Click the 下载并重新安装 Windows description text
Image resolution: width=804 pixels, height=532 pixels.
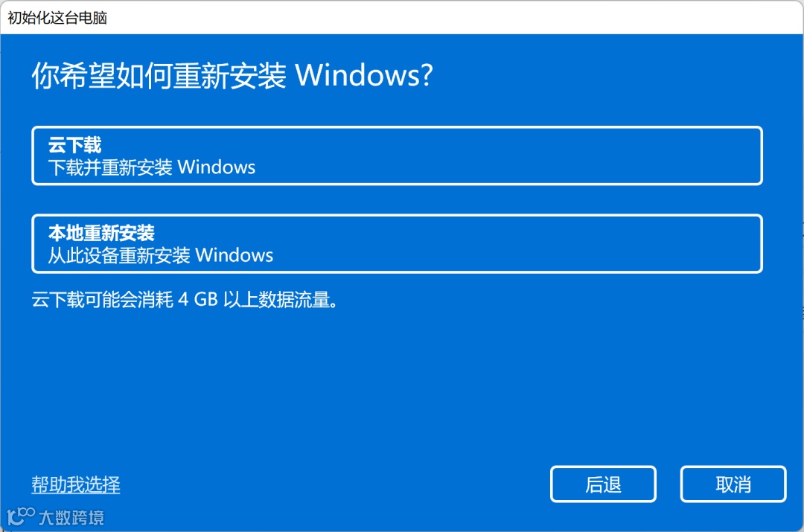[x=152, y=167]
